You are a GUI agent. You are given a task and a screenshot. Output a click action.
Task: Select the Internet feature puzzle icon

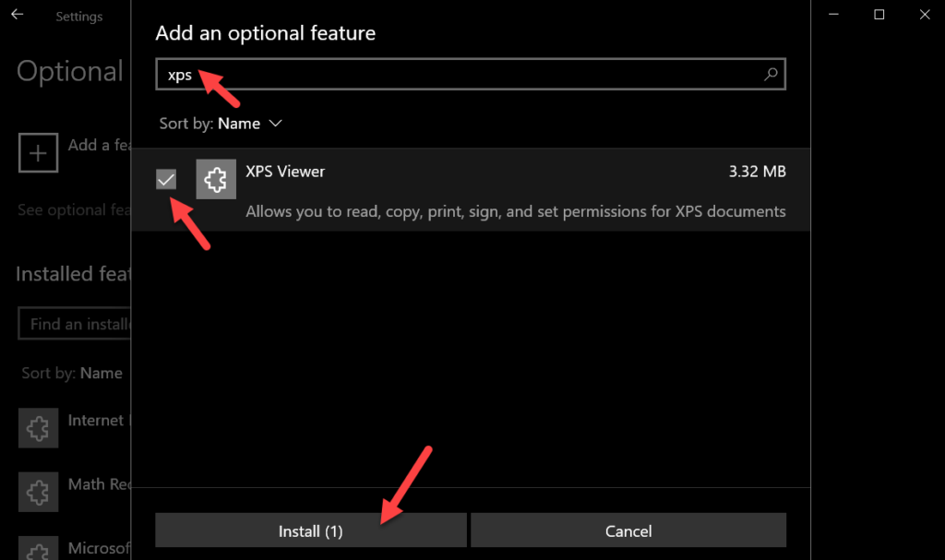pos(38,428)
